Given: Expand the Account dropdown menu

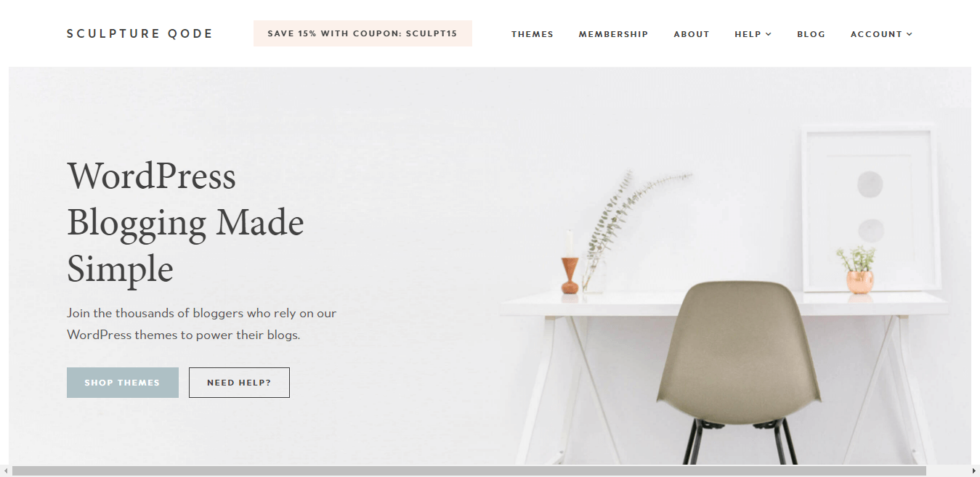Looking at the screenshot, I should [x=881, y=34].
